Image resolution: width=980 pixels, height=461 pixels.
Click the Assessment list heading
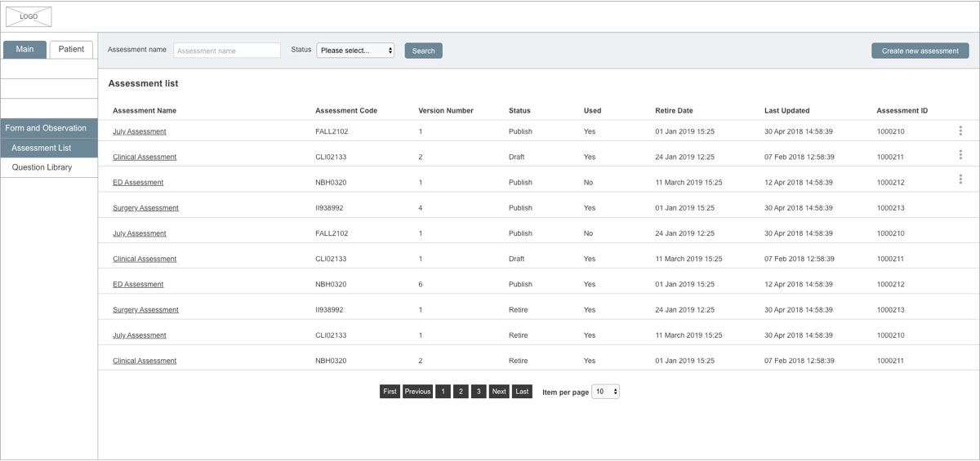click(143, 83)
